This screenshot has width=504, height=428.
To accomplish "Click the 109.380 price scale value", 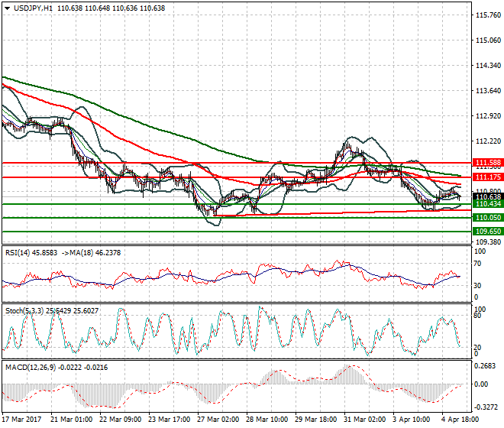I will [x=488, y=242].
